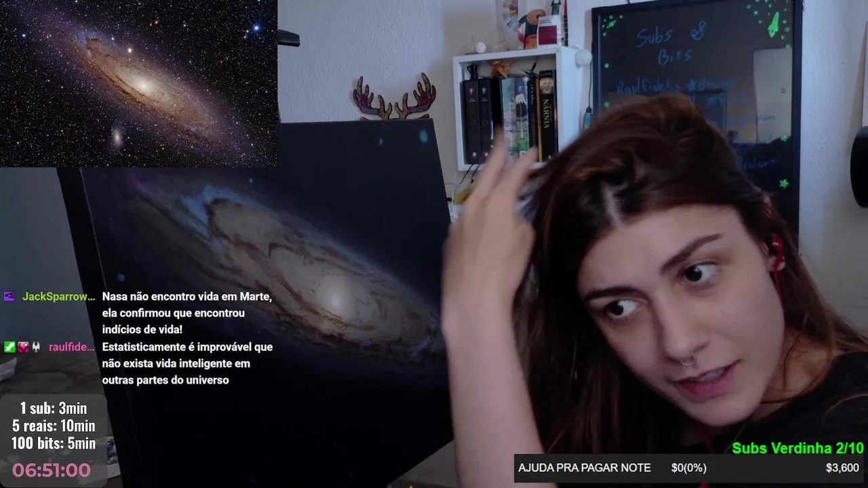Click the text 'Estatisticamente é improvável que'
868x488 pixels.
click(x=188, y=346)
